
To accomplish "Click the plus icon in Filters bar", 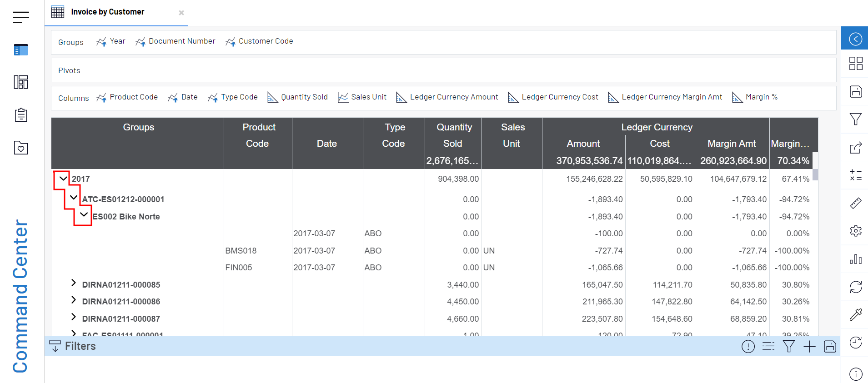I will [809, 347].
